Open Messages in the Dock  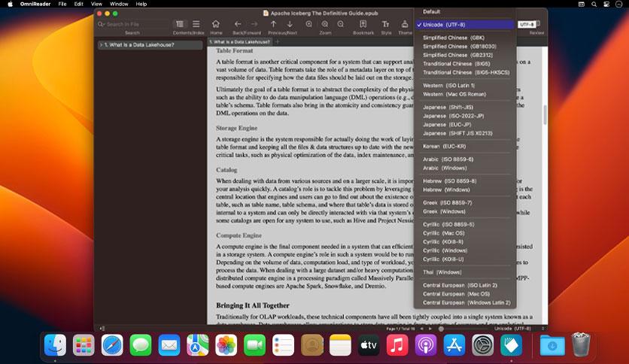pyautogui.click(x=141, y=344)
